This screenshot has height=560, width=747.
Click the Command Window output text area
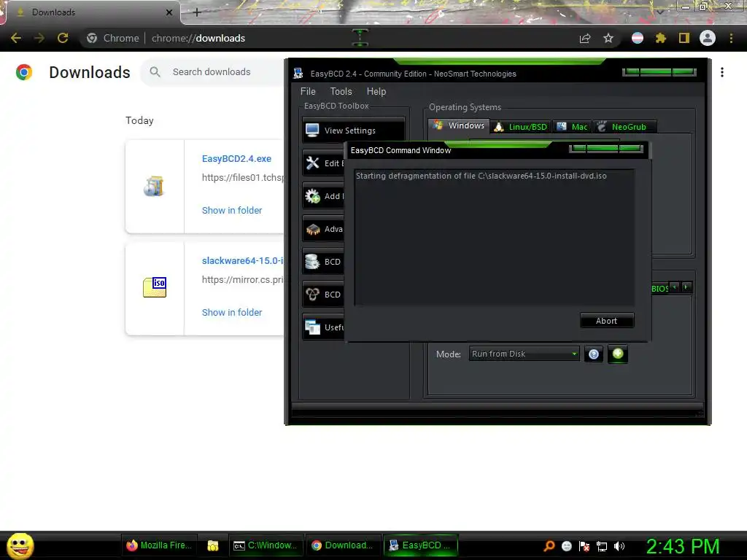pos(494,237)
